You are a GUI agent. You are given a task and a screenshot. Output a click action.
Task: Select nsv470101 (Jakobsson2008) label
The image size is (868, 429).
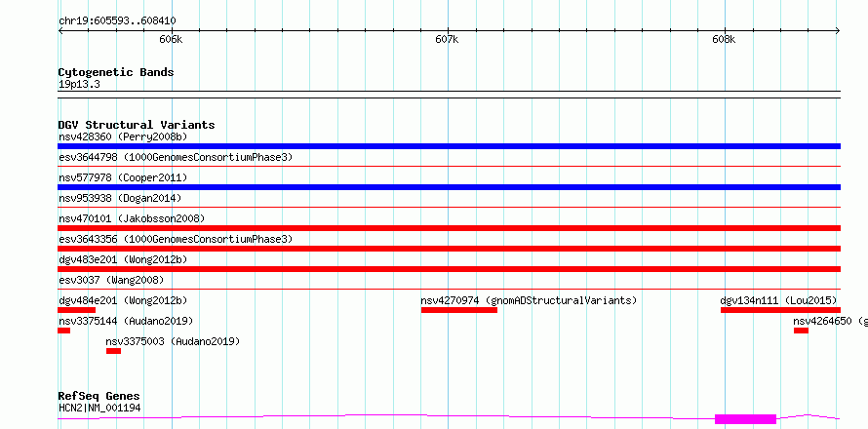(132, 218)
